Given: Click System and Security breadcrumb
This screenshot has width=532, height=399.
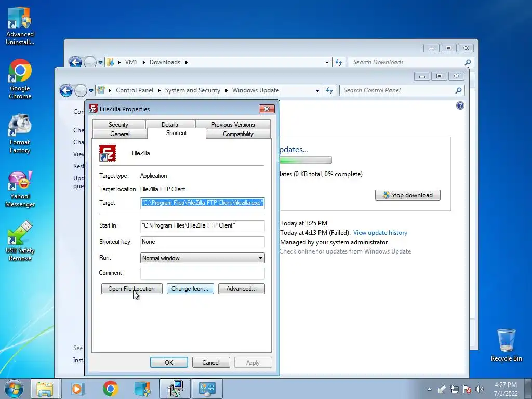Looking at the screenshot, I should pos(192,90).
